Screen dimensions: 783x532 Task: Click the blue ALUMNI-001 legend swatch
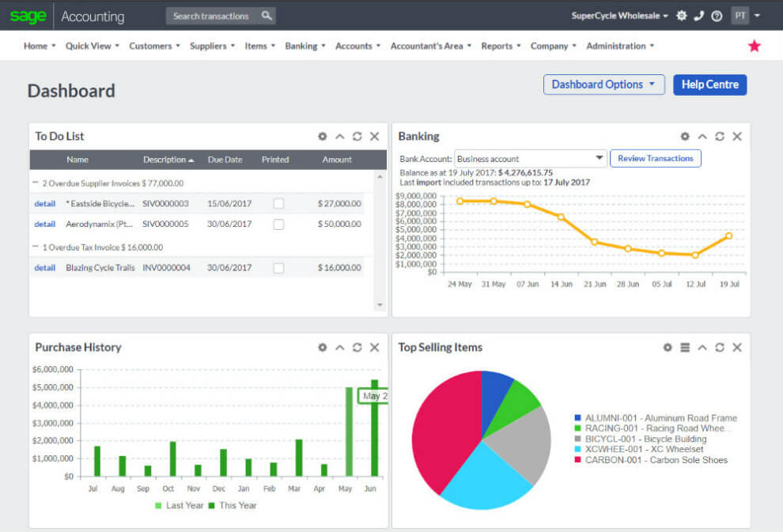577,418
